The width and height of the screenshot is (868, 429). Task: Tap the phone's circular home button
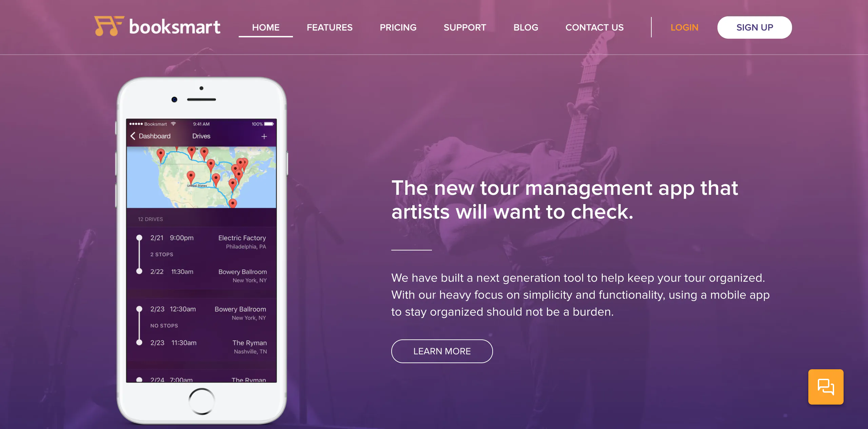202,401
